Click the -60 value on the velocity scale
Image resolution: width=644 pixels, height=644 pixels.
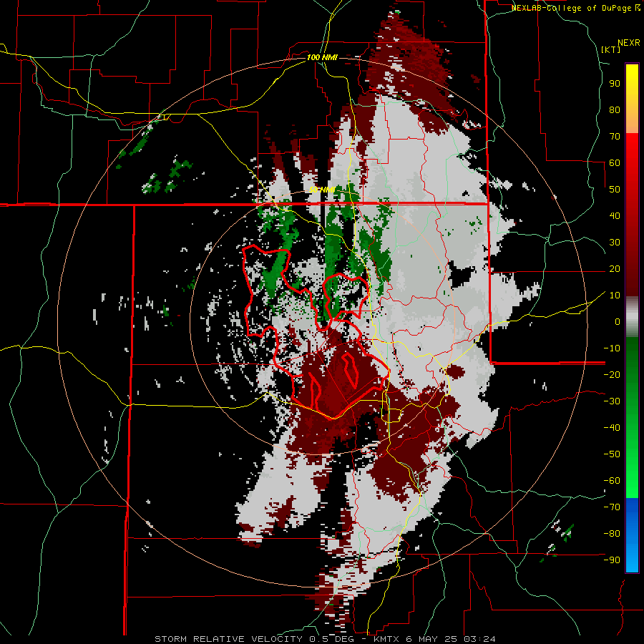tap(612, 481)
